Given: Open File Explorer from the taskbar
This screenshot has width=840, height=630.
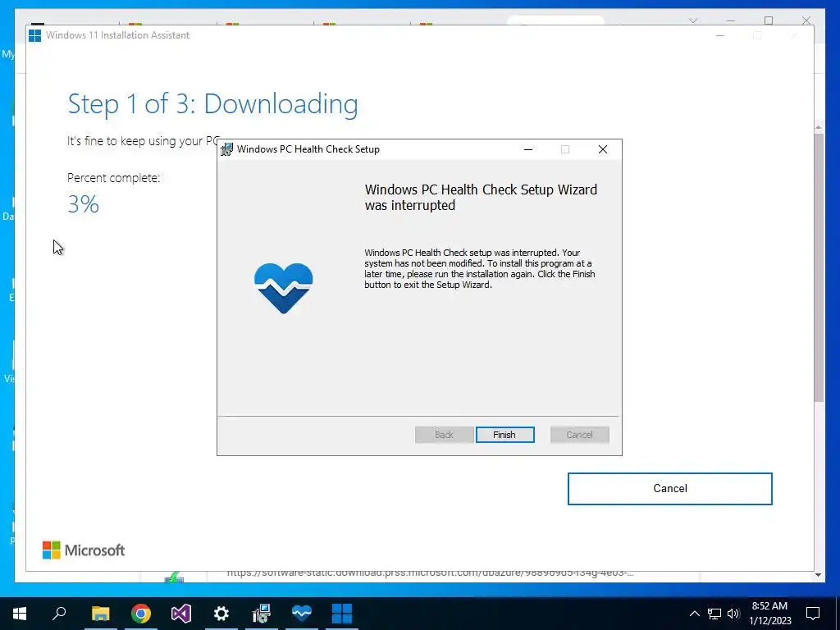Looking at the screenshot, I should (x=100, y=614).
